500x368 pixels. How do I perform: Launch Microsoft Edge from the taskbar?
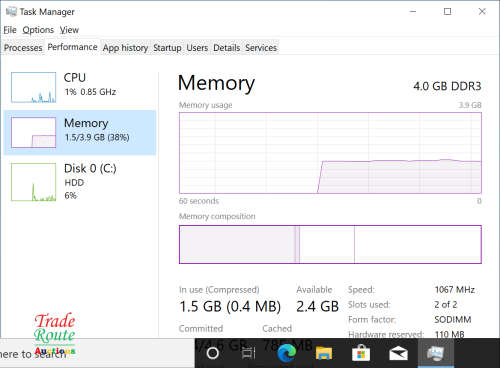pos(287,353)
